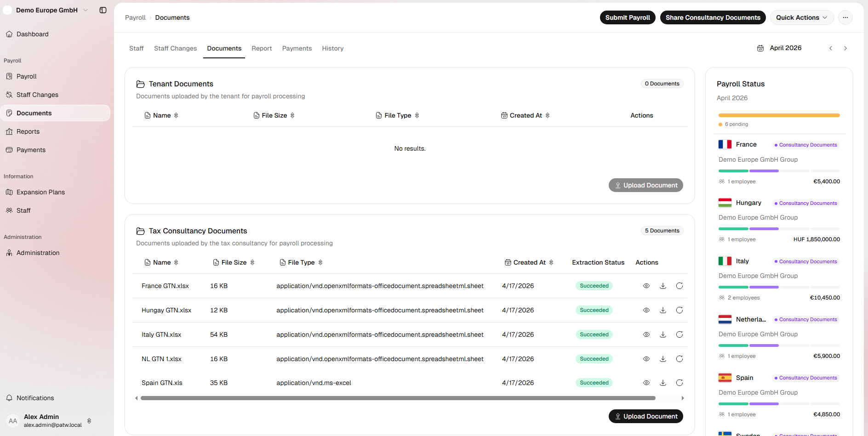This screenshot has width=868, height=436.
Task: Open the more options ellipsis button
Action: pyautogui.click(x=845, y=17)
